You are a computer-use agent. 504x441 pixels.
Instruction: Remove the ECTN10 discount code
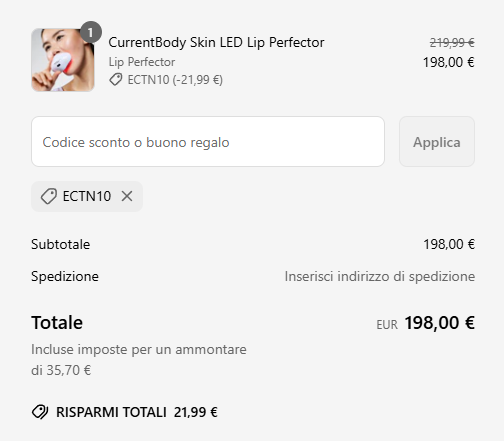tap(127, 196)
